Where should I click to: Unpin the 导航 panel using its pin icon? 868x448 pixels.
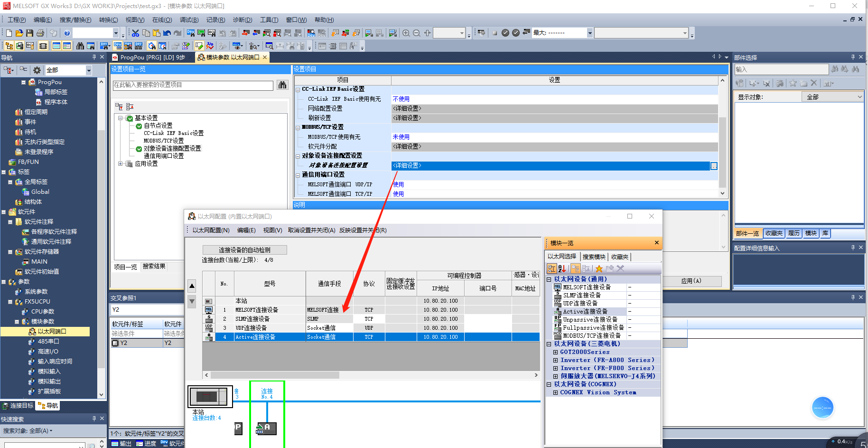(x=94, y=57)
